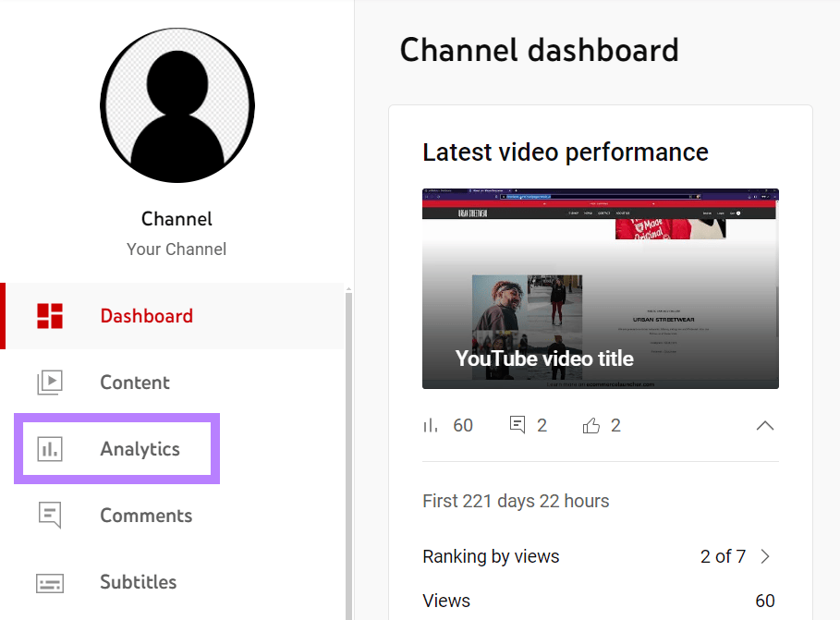
Task: Select the Dashboard label in the sidebar
Action: click(x=146, y=315)
